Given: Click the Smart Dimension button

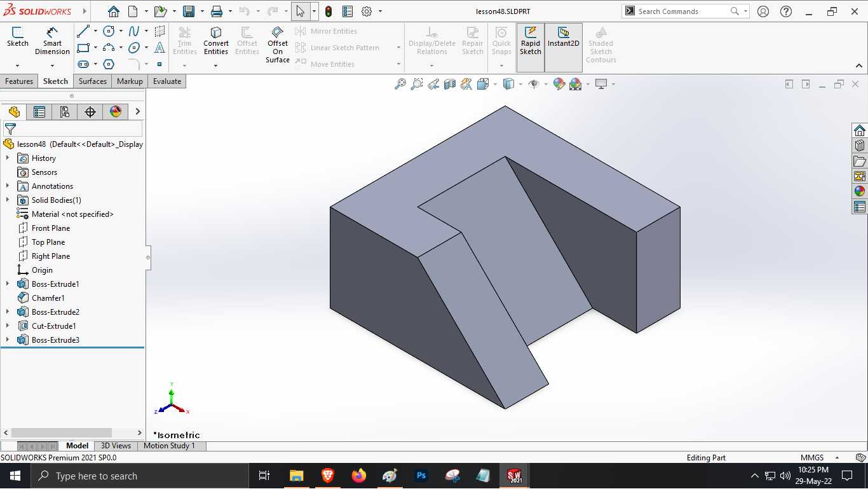Looking at the screenshot, I should tap(52, 41).
